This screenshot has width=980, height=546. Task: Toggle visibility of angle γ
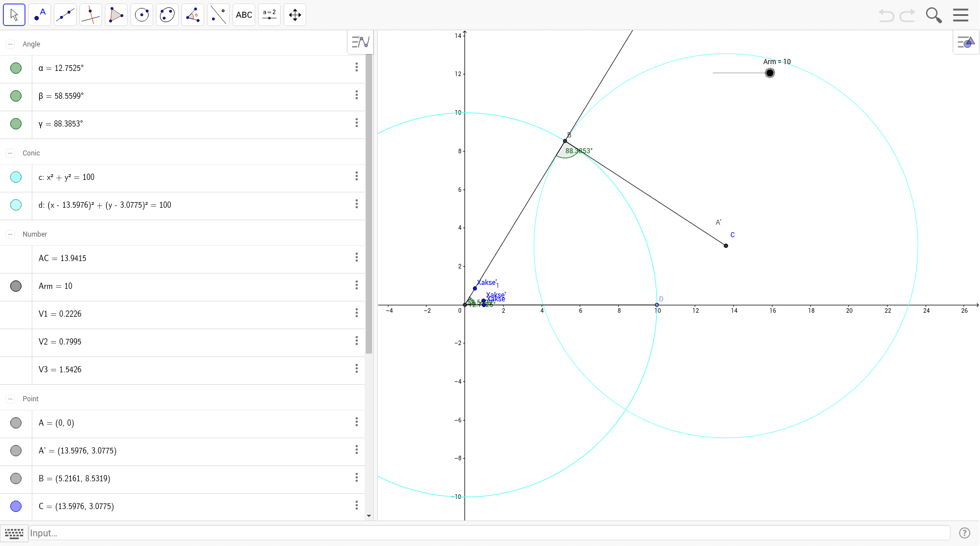[x=16, y=124]
